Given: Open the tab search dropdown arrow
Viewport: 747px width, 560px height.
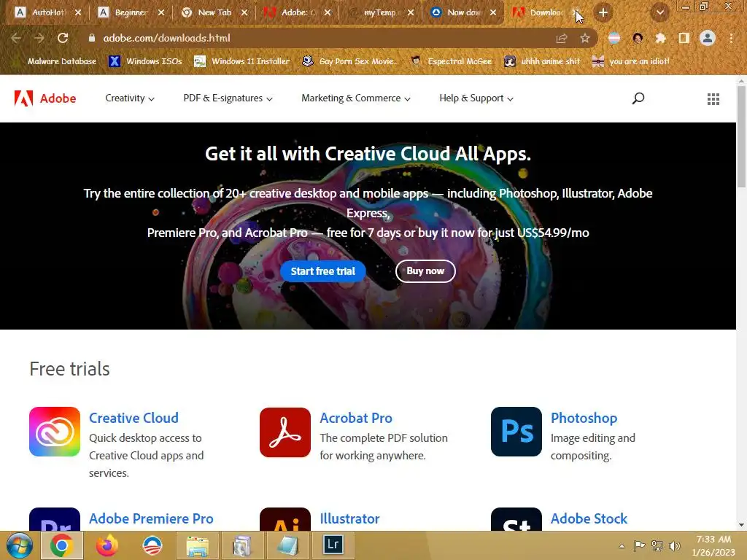Looking at the screenshot, I should pyautogui.click(x=660, y=13).
